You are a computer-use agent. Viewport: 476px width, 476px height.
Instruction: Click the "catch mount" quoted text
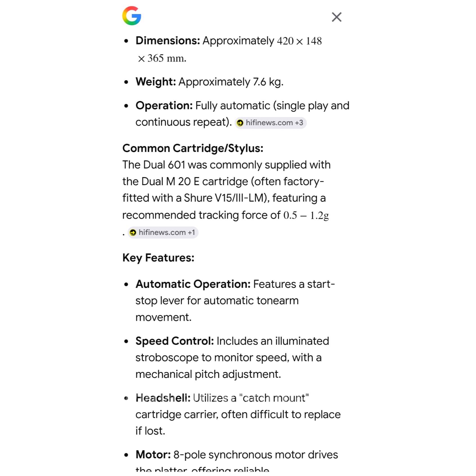274,398
